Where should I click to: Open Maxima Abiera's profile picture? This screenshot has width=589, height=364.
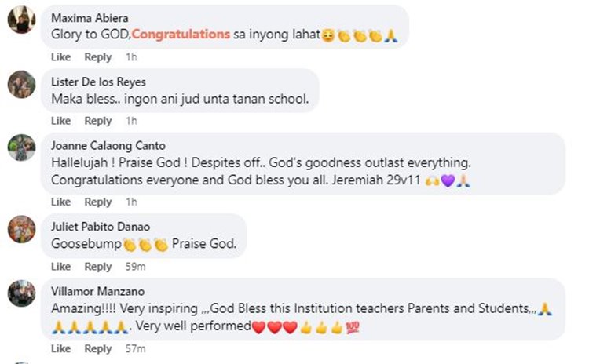21,20
